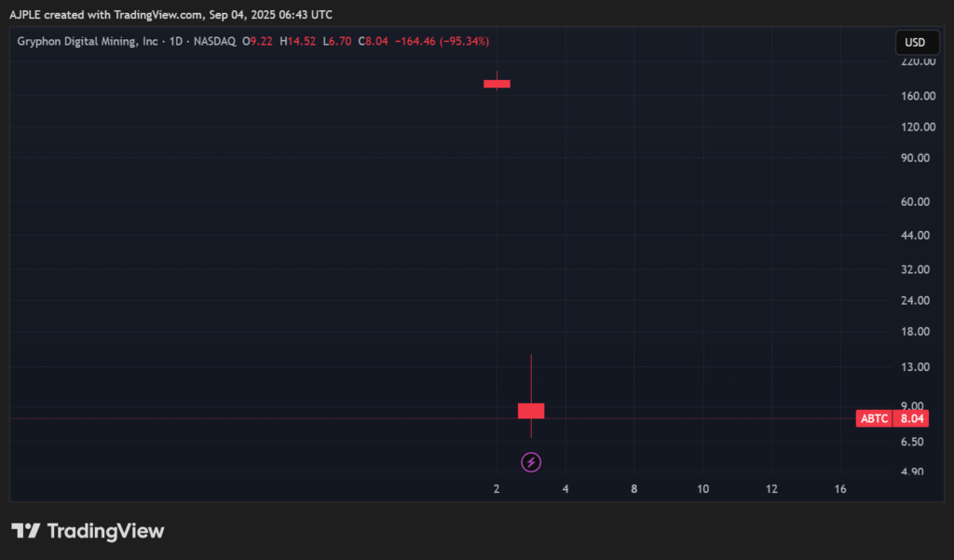
Task: Click date label 12 on time axis
Action: pos(771,489)
